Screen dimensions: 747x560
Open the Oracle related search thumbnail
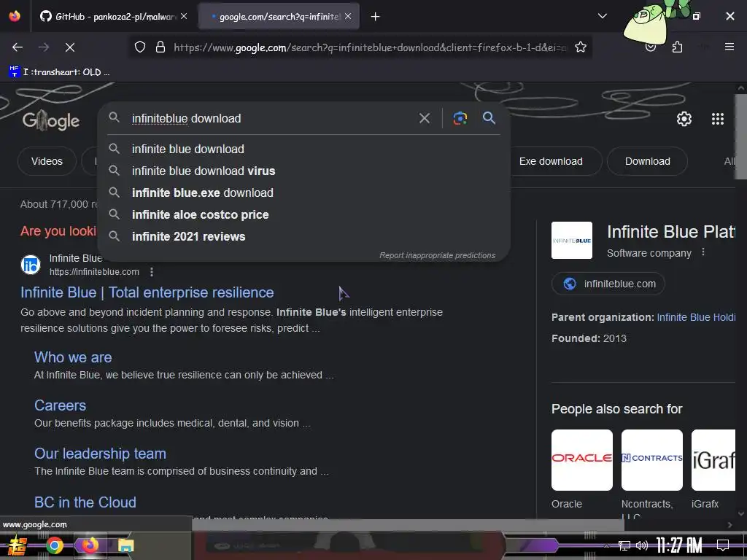pyautogui.click(x=582, y=460)
